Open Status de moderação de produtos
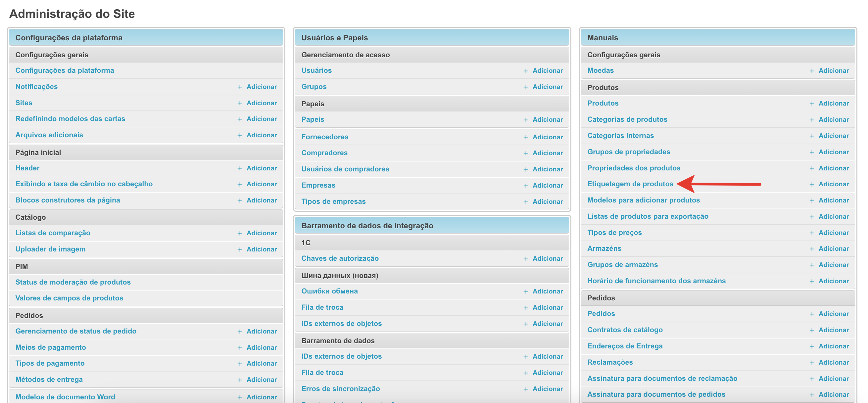The width and height of the screenshot is (868, 403). [x=73, y=282]
